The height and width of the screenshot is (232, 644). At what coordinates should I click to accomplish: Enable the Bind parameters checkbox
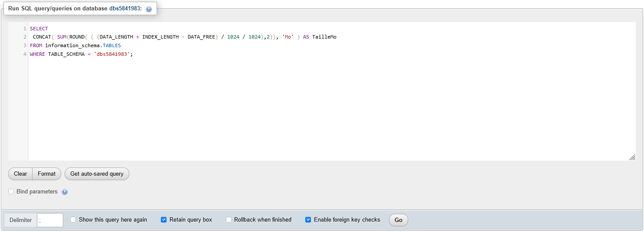(x=11, y=192)
